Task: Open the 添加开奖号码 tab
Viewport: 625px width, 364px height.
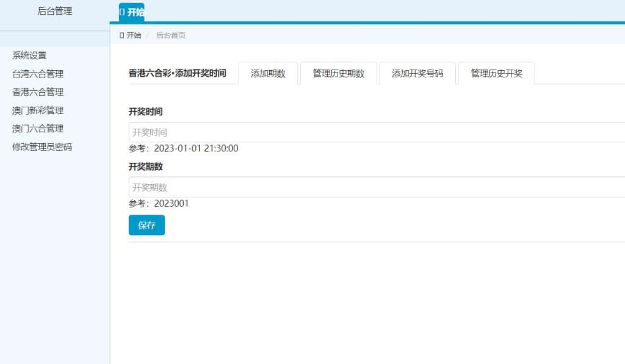Action: (417, 73)
